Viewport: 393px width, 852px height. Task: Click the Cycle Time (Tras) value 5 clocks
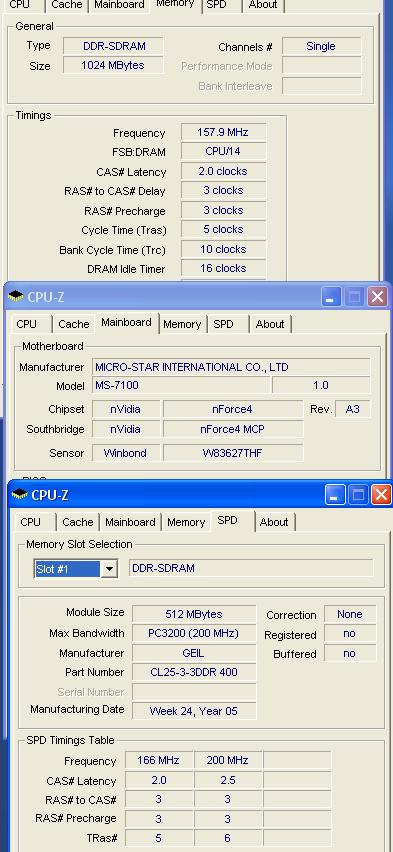223,229
